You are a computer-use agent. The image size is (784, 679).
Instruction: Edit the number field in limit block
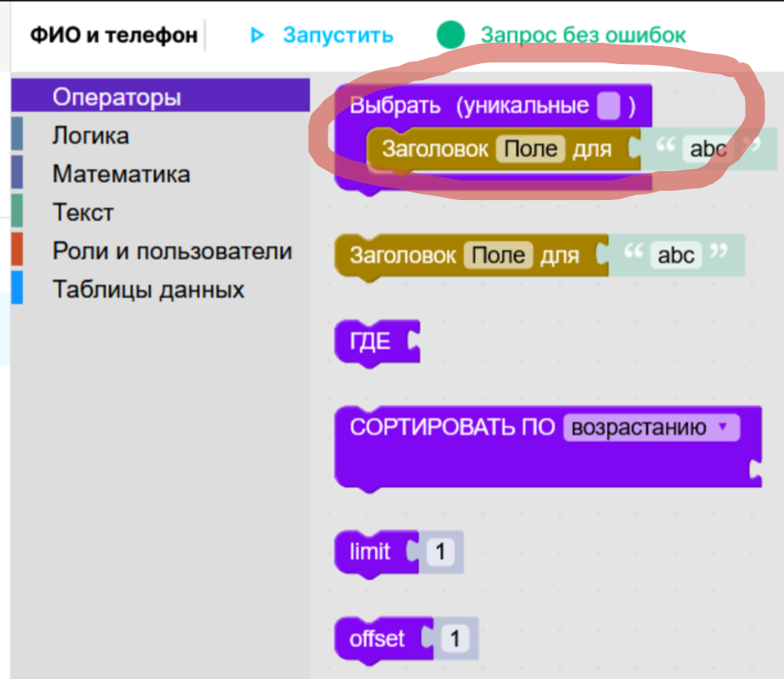pyautogui.click(x=439, y=552)
